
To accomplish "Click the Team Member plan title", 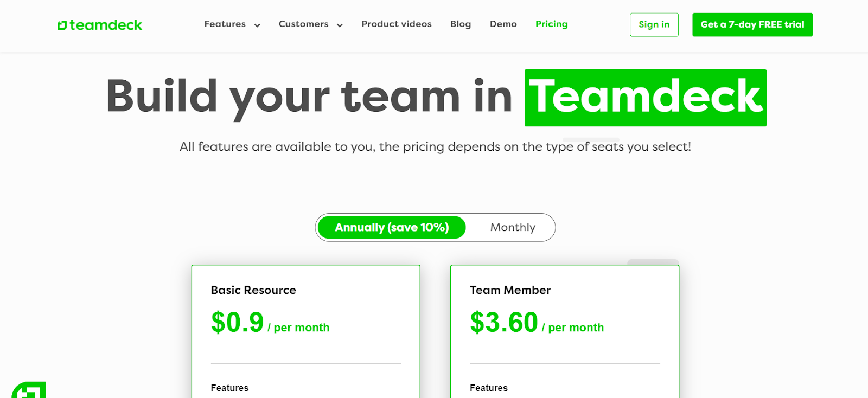I will tap(510, 290).
